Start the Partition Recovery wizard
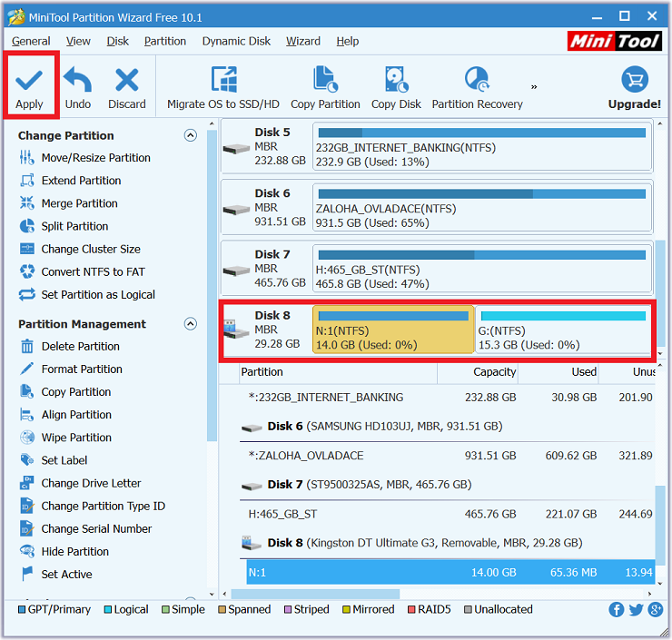This screenshot has height=640, width=672. [477, 87]
